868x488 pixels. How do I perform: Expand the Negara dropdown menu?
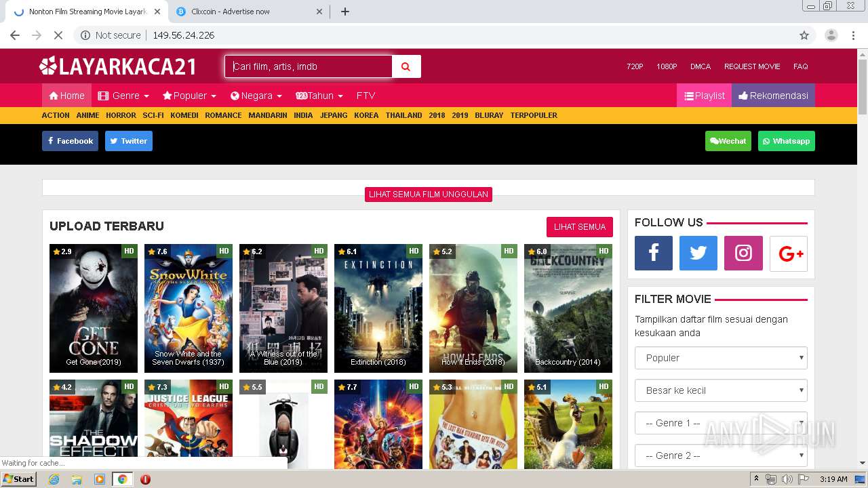coord(256,96)
